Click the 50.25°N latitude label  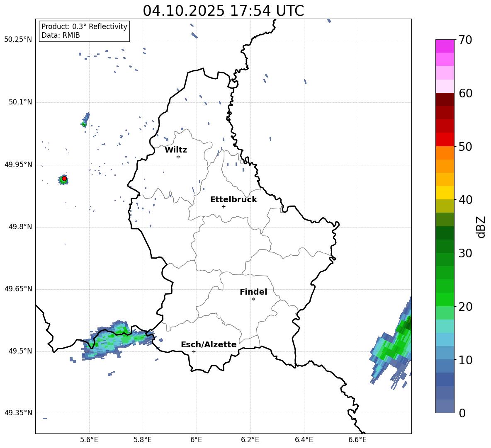coord(18,40)
